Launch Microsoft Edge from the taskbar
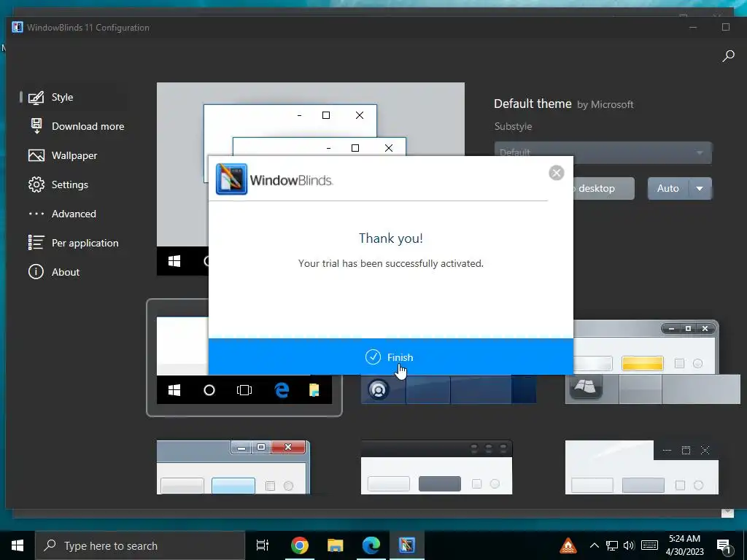This screenshot has height=560, width=747. [x=371, y=545]
